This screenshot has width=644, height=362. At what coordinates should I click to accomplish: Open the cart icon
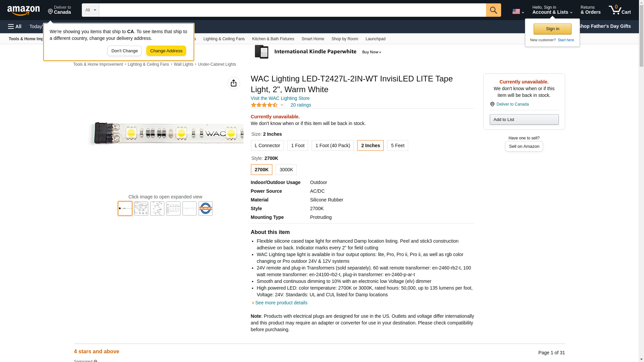click(620, 10)
